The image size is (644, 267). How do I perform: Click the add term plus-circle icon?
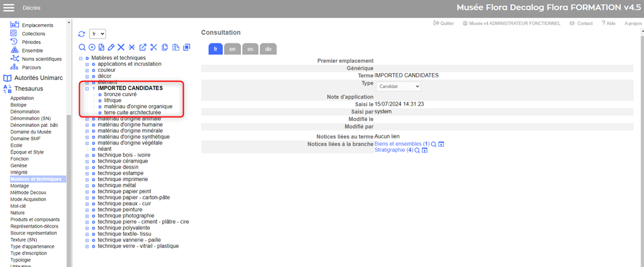coord(92,47)
